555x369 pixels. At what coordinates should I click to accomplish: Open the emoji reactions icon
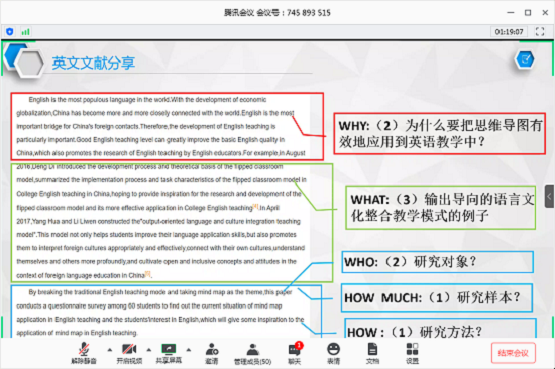333,353
